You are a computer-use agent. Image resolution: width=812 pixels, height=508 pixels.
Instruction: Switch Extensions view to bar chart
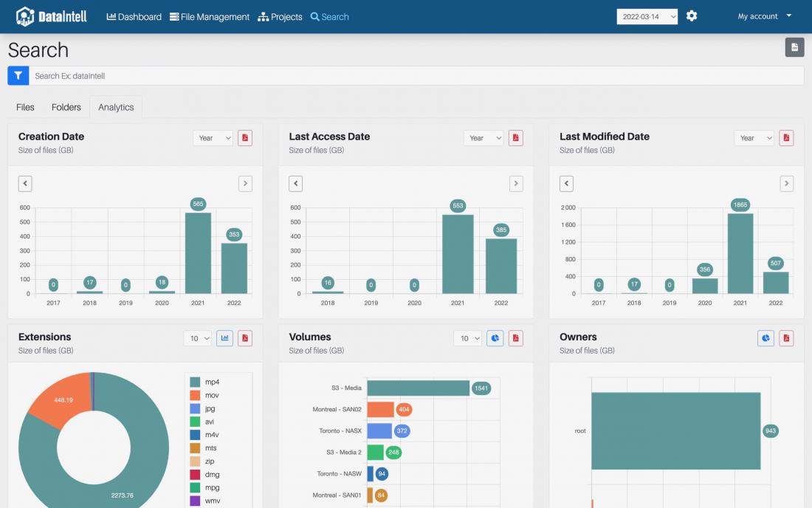[224, 338]
